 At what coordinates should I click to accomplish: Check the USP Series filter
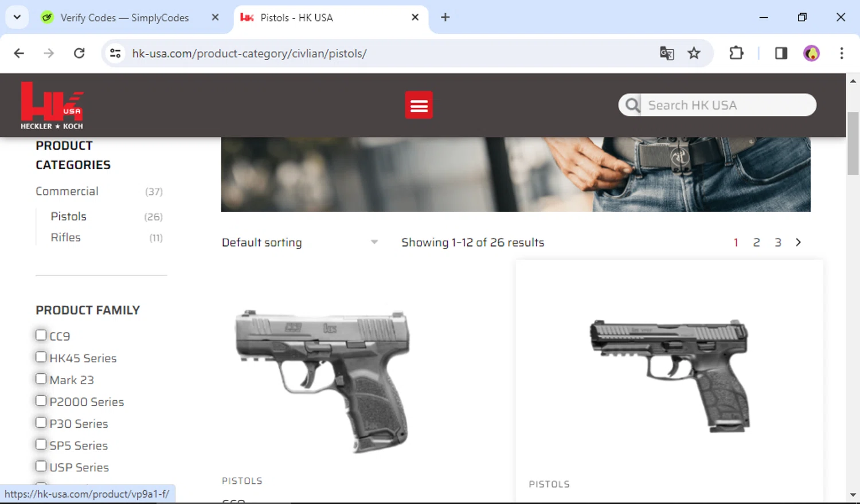click(41, 466)
